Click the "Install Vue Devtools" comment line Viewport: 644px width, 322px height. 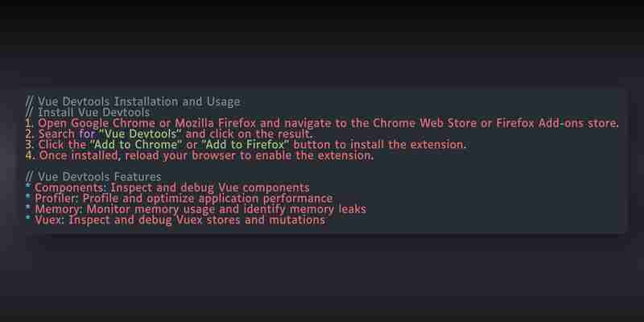point(88,112)
